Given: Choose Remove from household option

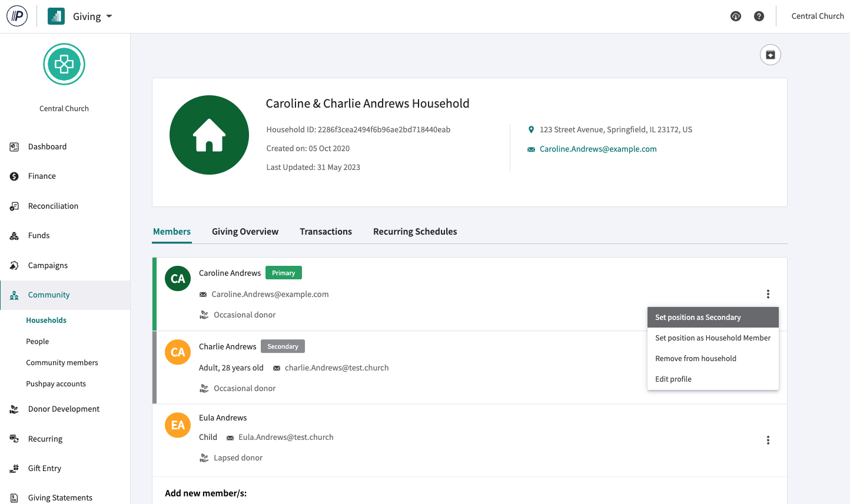Looking at the screenshot, I should [x=695, y=359].
